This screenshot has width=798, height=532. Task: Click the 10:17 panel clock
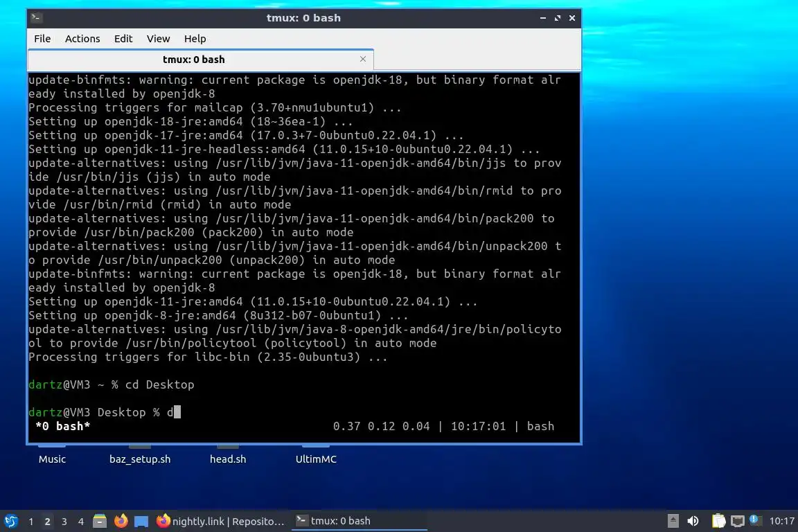click(781, 521)
